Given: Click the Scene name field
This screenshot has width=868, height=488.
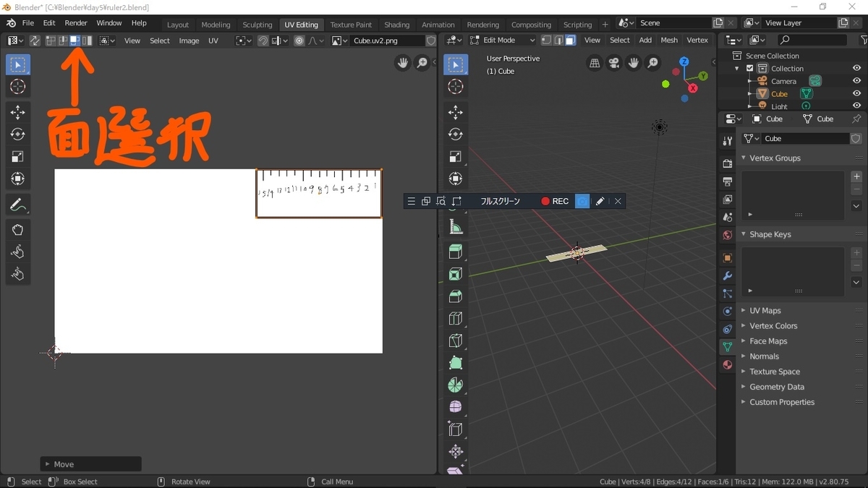Looking at the screenshot, I should [674, 23].
